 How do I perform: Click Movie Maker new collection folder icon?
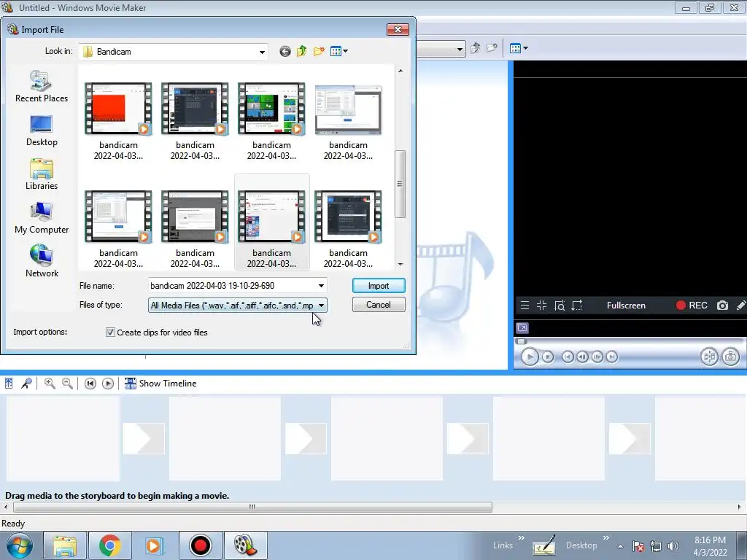(x=492, y=48)
